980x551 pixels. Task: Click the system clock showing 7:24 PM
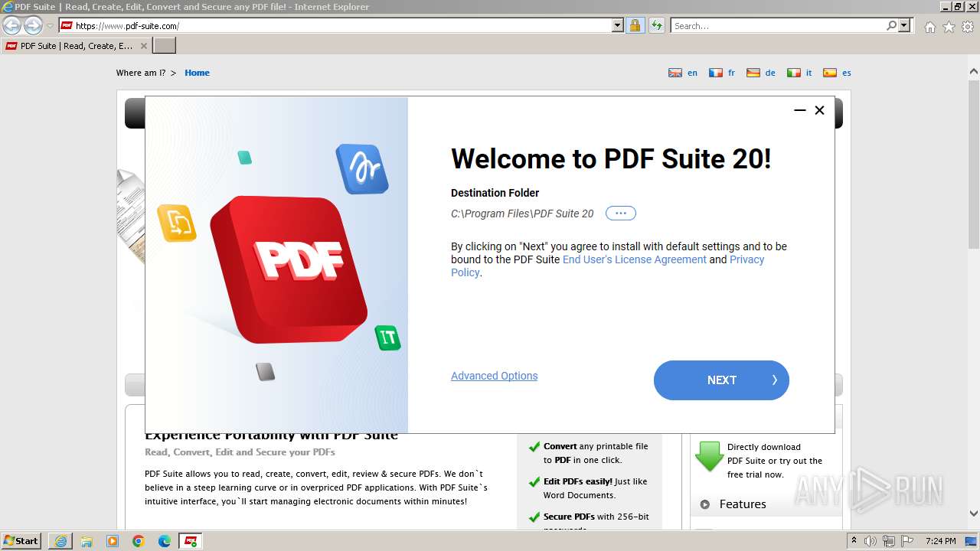click(x=941, y=541)
